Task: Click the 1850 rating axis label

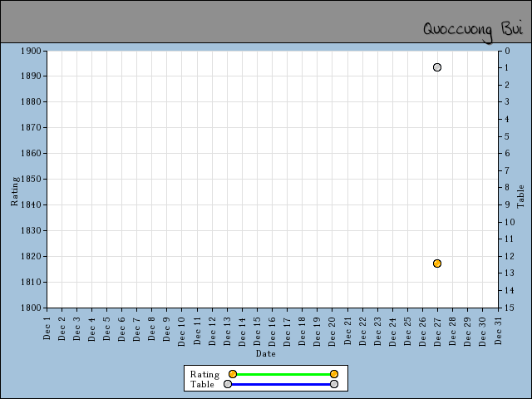Action: [31, 180]
